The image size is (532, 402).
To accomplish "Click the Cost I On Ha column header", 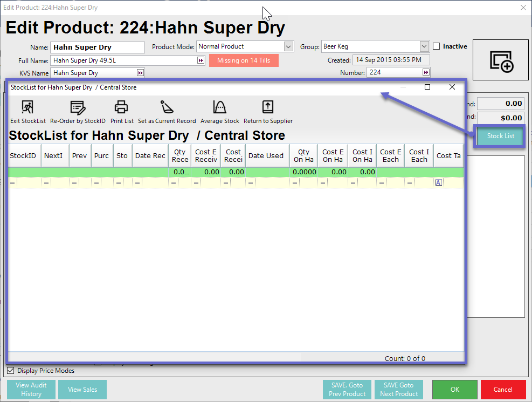I will (x=362, y=155).
